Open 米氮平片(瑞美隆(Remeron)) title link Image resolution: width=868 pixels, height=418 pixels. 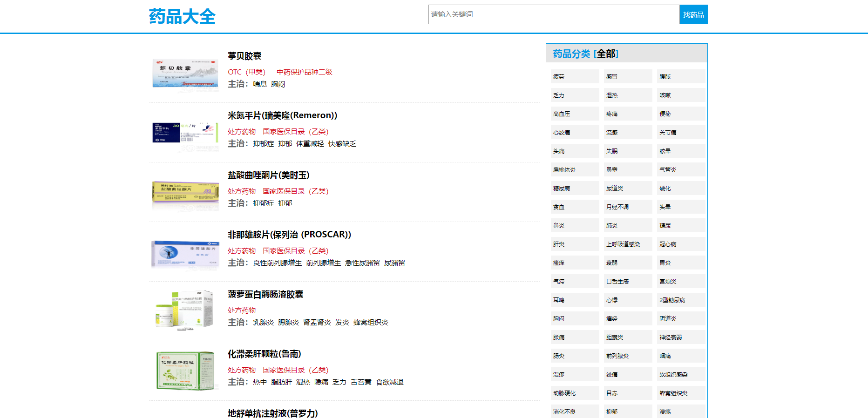point(282,115)
